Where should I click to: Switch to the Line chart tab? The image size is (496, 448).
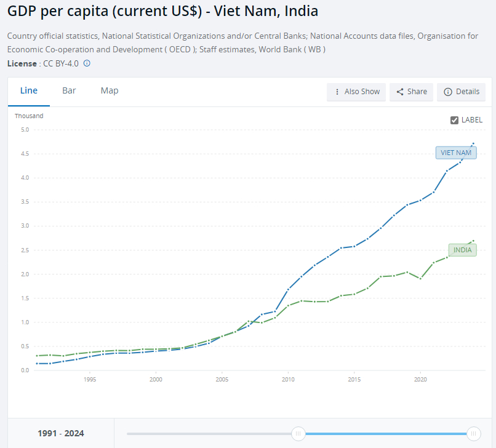click(29, 91)
